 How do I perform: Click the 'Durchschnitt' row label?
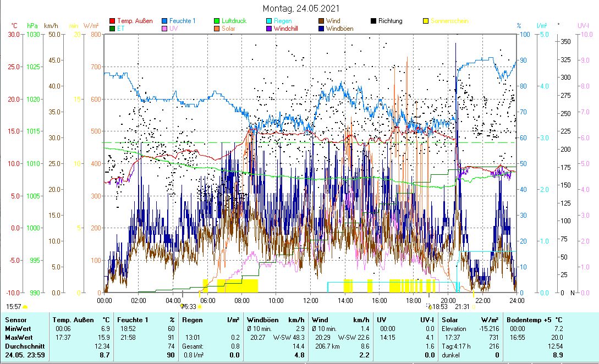click(x=25, y=346)
